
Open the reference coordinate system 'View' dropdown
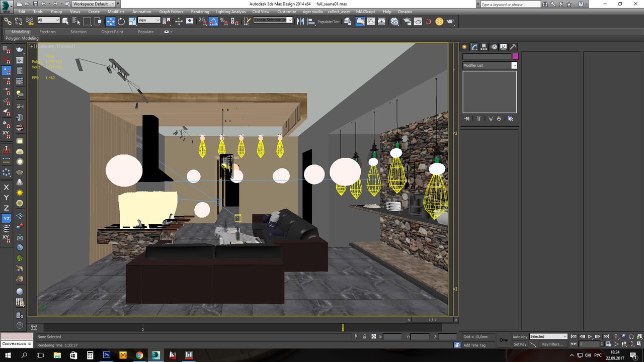[x=149, y=20]
